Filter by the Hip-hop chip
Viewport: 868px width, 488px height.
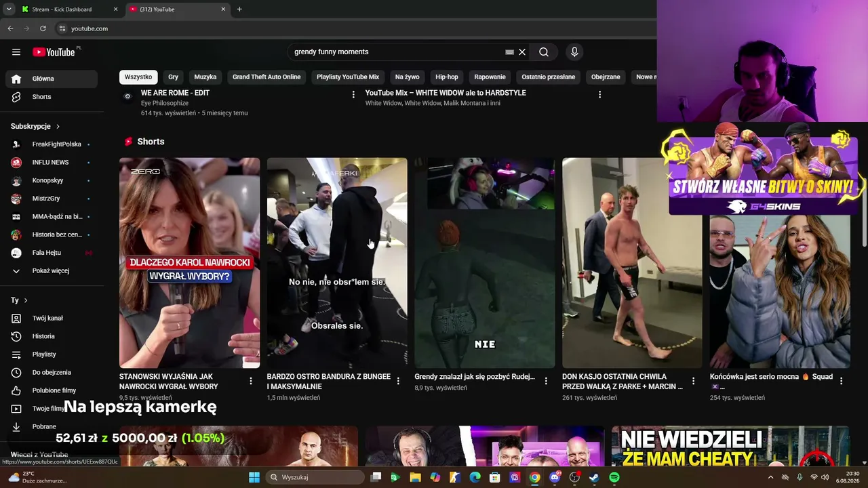tap(447, 77)
